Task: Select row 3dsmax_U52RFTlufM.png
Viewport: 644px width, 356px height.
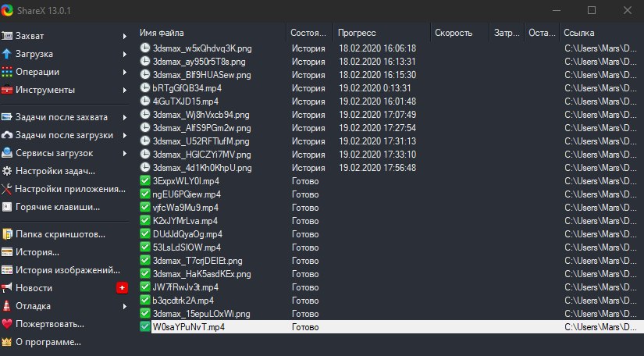Action: pos(390,141)
